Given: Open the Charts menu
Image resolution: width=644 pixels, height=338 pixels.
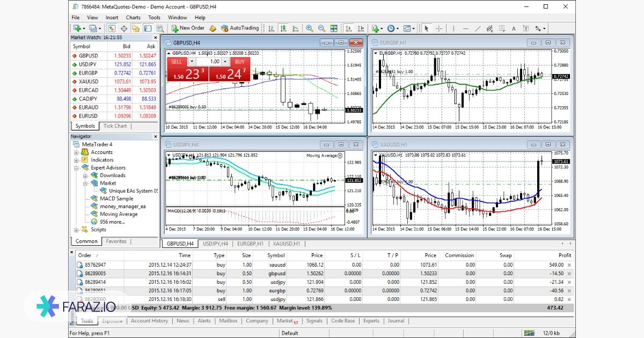Looking at the screenshot, I should click(x=133, y=17).
